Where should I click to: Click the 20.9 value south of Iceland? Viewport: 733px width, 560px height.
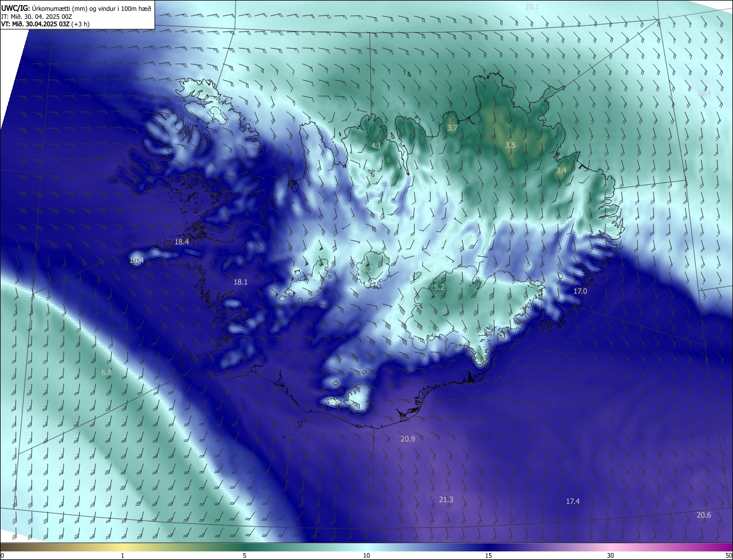pyautogui.click(x=407, y=439)
